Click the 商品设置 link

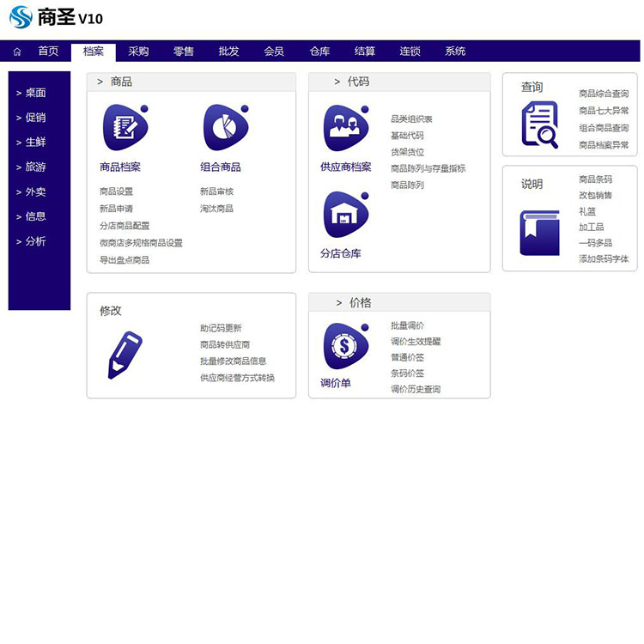[116, 191]
